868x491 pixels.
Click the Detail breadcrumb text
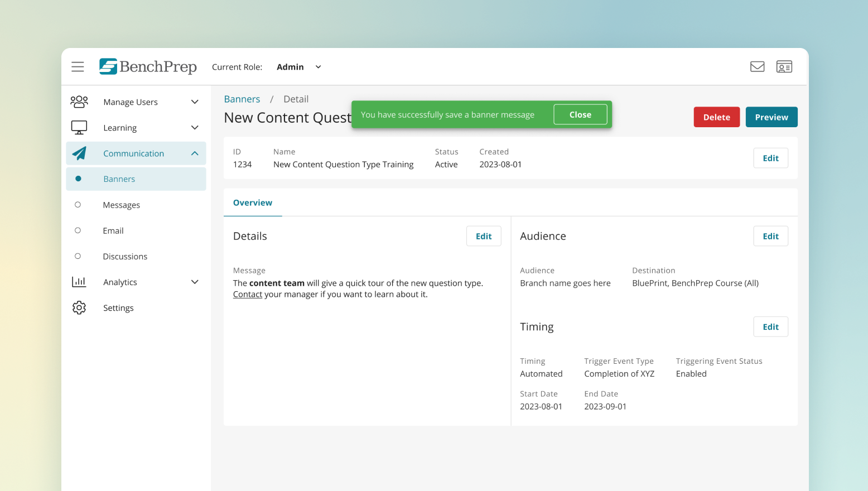[x=296, y=99]
